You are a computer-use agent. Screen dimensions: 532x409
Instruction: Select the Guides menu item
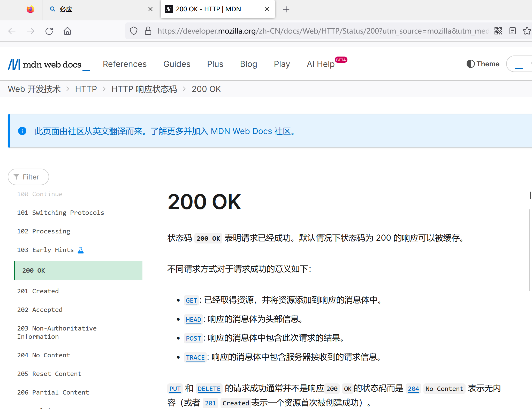177,64
